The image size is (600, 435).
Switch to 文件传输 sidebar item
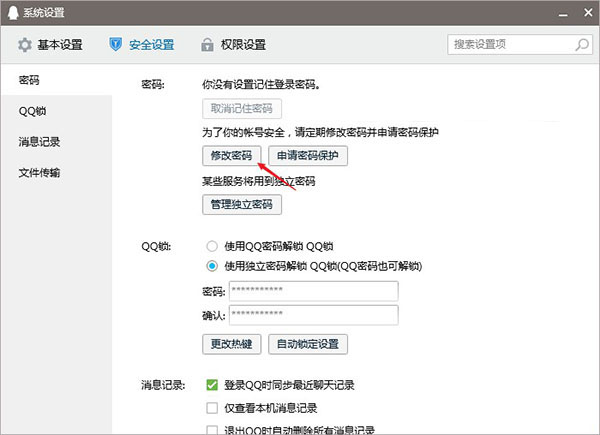click(x=40, y=172)
